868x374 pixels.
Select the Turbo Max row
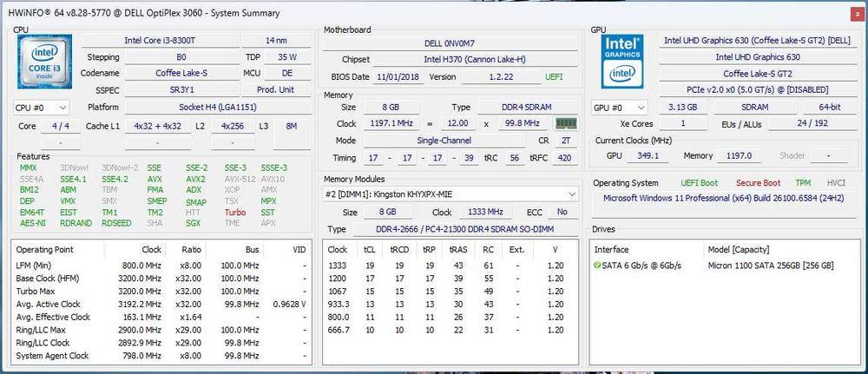point(161,291)
